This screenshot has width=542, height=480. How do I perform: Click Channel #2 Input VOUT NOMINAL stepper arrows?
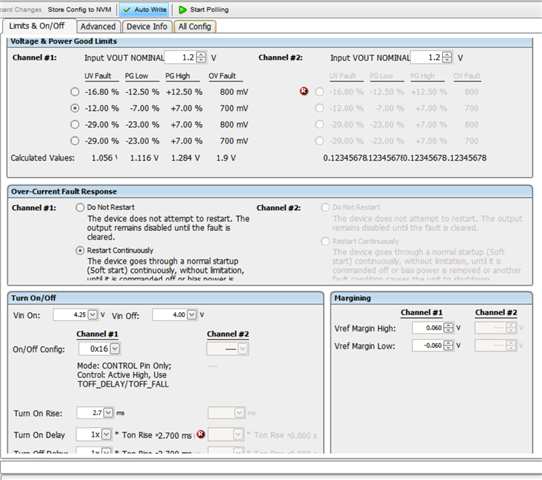coord(447,57)
